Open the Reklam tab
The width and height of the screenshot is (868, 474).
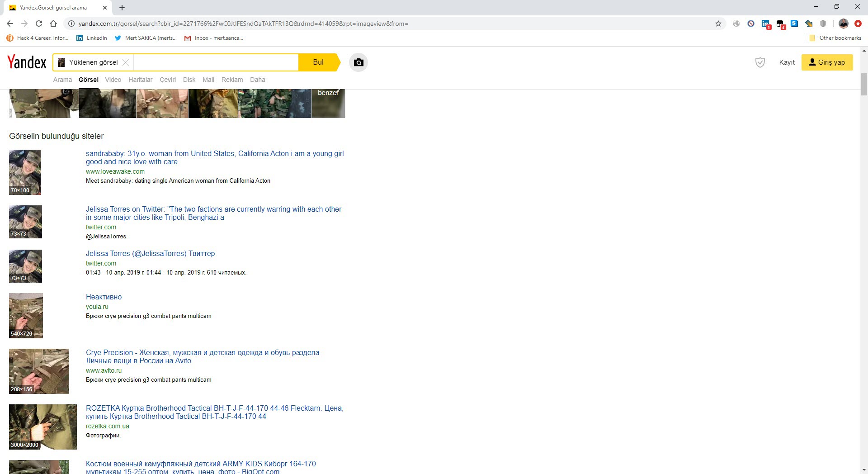point(232,80)
